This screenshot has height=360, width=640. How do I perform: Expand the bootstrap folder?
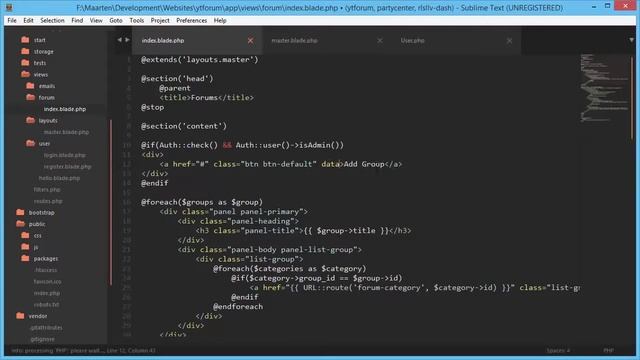pyautogui.click(x=20, y=212)
